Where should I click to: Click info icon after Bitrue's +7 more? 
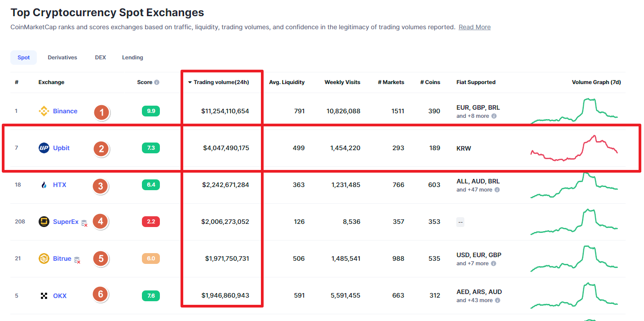(493, 263)
